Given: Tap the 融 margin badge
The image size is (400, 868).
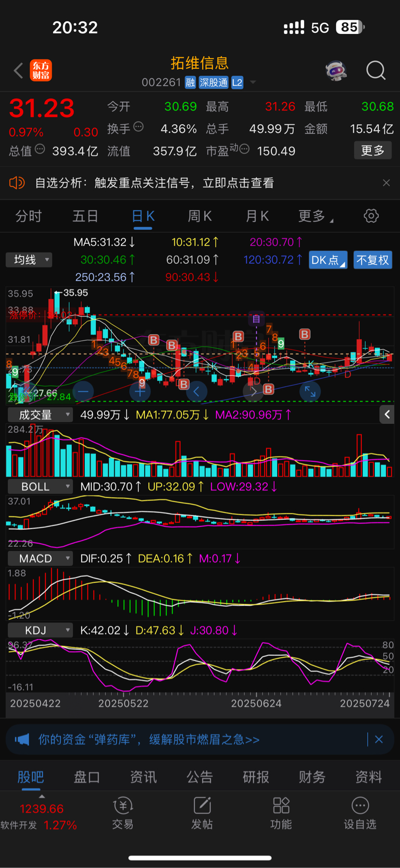Looking at the screenshot, I should (x=190, y=82).
